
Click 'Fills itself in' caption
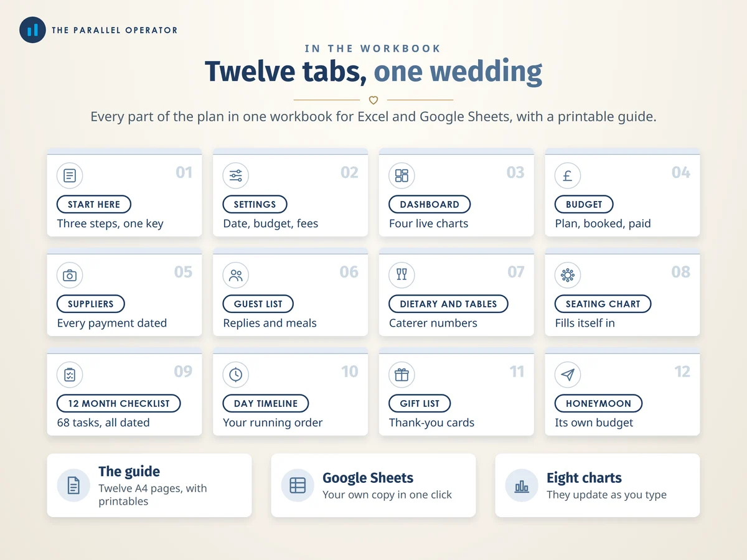coord(585,323)
